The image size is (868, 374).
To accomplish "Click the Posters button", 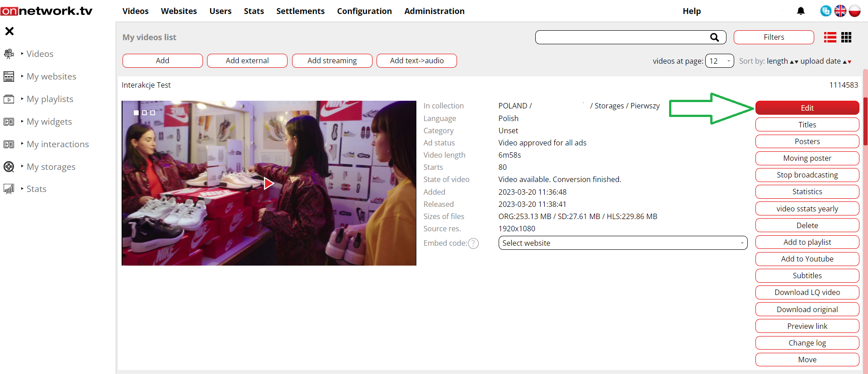I will click(807, 141).
